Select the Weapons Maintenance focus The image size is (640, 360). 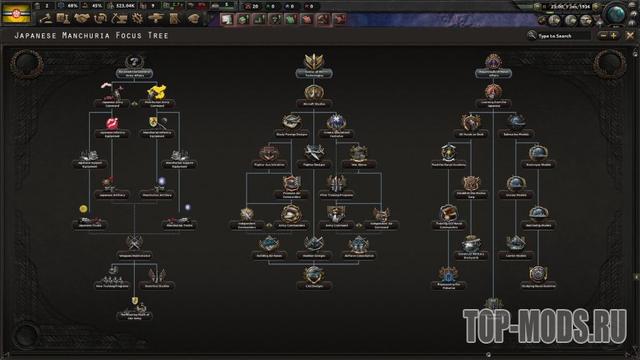(134, 248)
